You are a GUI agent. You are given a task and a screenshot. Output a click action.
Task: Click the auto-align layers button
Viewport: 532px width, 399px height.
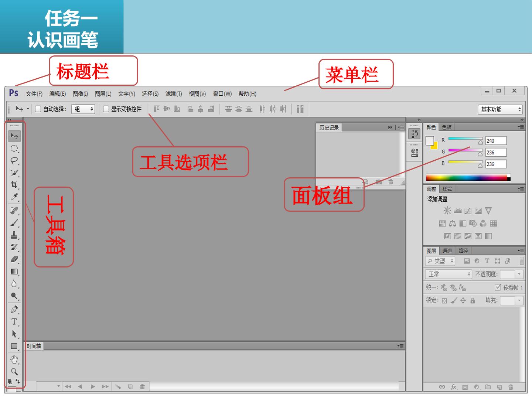(300, 109)
